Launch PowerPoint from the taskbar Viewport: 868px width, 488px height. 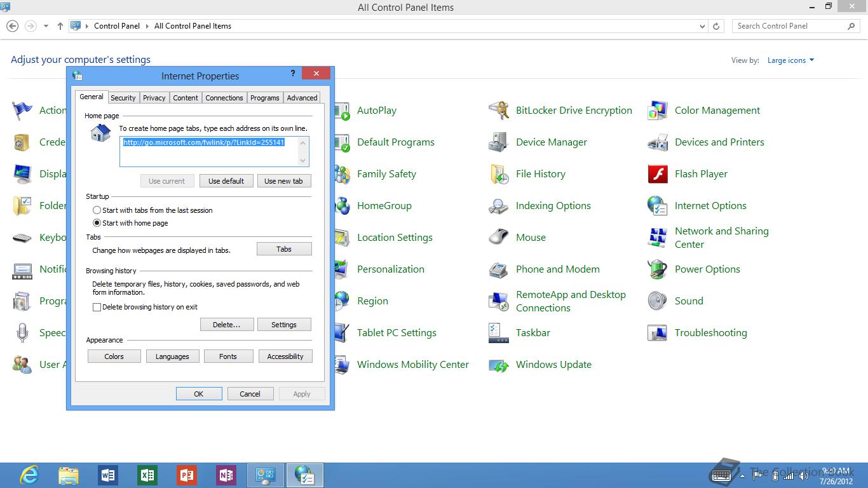pos(187,475)
